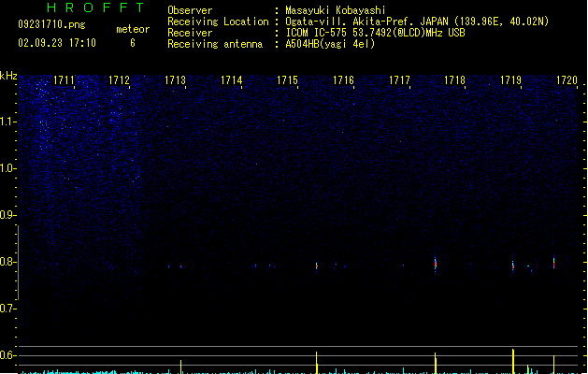This screenshot has width=588, height=374.
Task: Click the 02.09.23 17:10 timestamp
Action: [57, 43]
